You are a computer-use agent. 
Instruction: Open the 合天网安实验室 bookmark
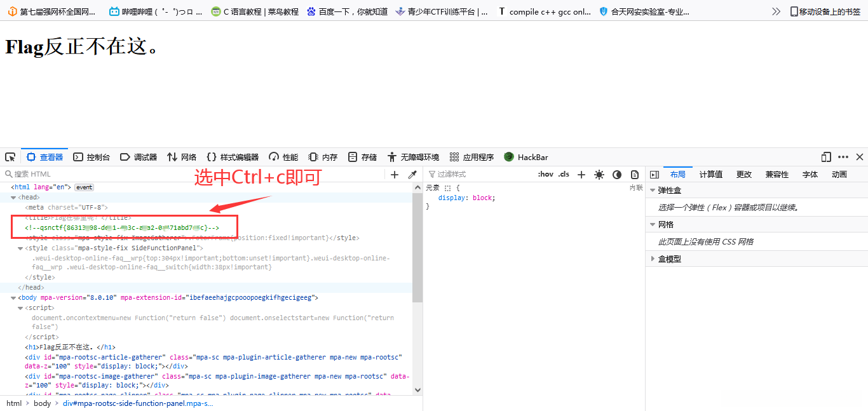644,11
